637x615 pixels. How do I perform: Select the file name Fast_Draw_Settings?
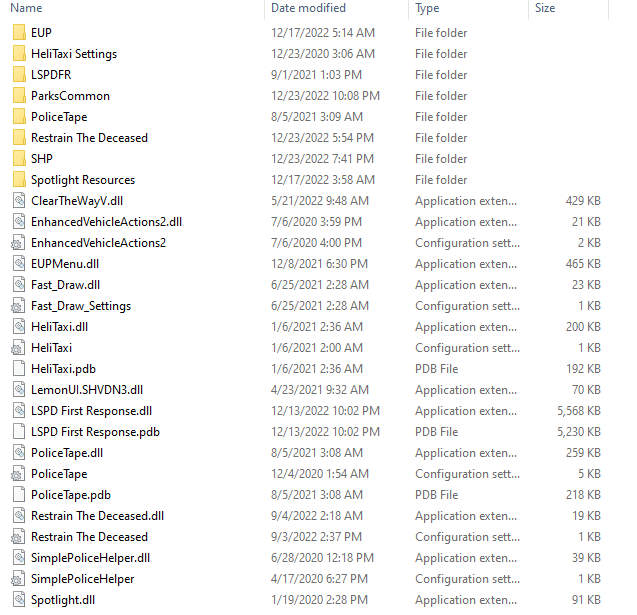pyautogui.click(x=81, y=306)
